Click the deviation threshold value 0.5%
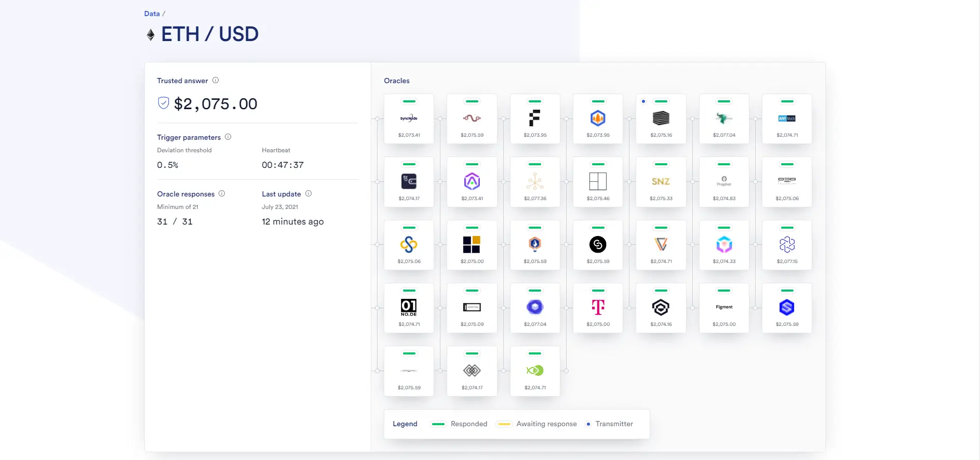The width and height of the screenshot is (980, 460). pos(168,165)
